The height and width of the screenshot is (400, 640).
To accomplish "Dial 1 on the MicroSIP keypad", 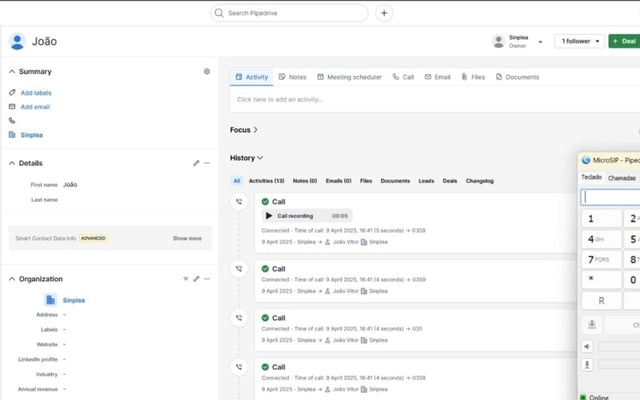I will 601,219.
